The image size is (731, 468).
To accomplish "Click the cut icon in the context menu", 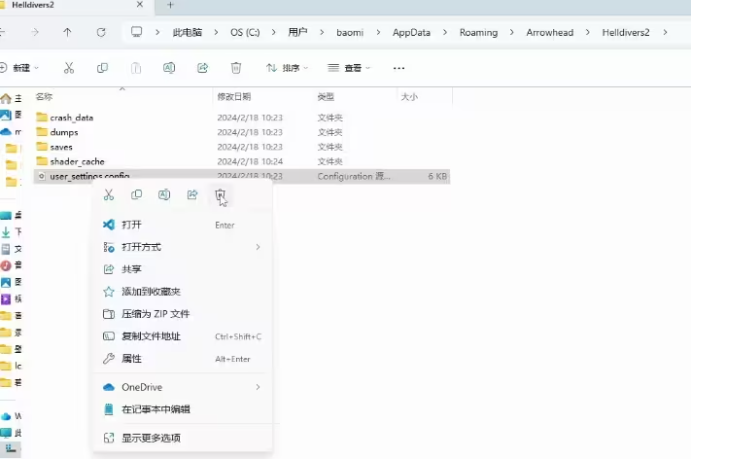I will tap(110, 195).
